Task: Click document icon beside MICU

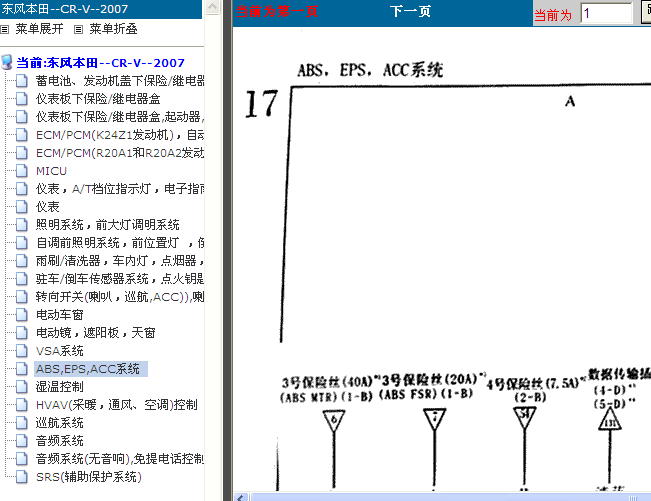Action: 22,171
